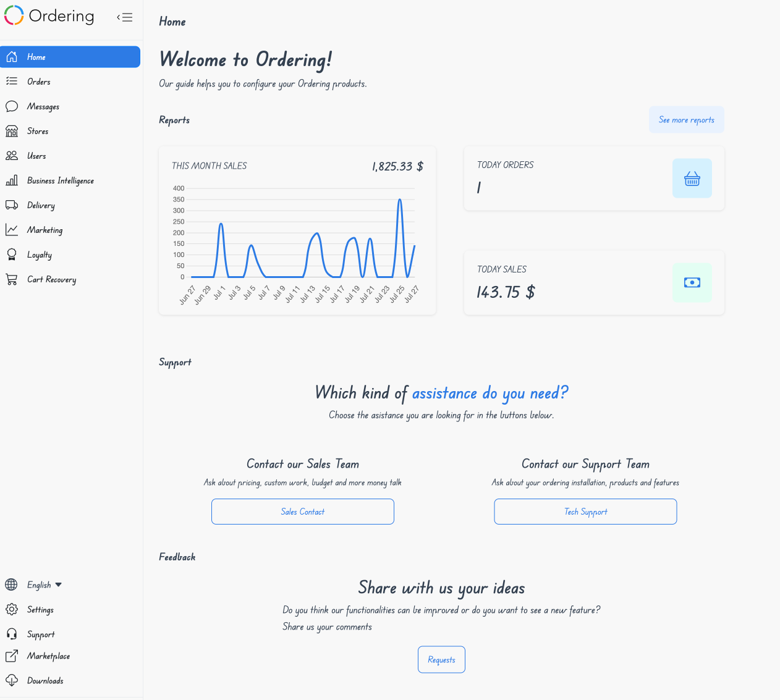
Task: Click the 143.75 $ today sales value
Action: (x=506, y=292)
